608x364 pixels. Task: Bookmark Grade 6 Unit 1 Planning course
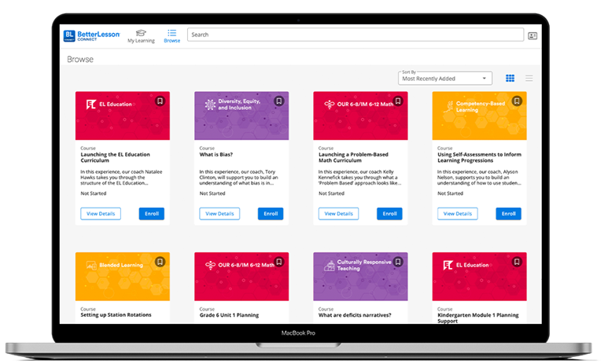tap(278, 262)
